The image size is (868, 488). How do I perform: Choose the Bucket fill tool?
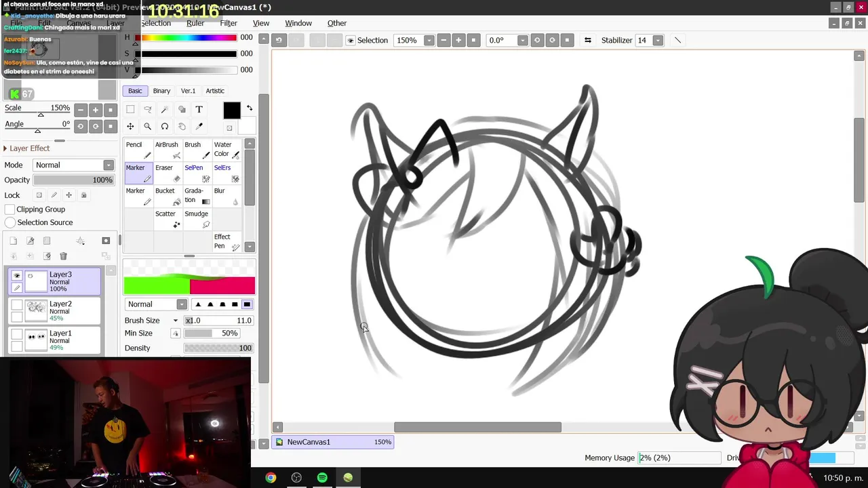(x=167, y=196)
